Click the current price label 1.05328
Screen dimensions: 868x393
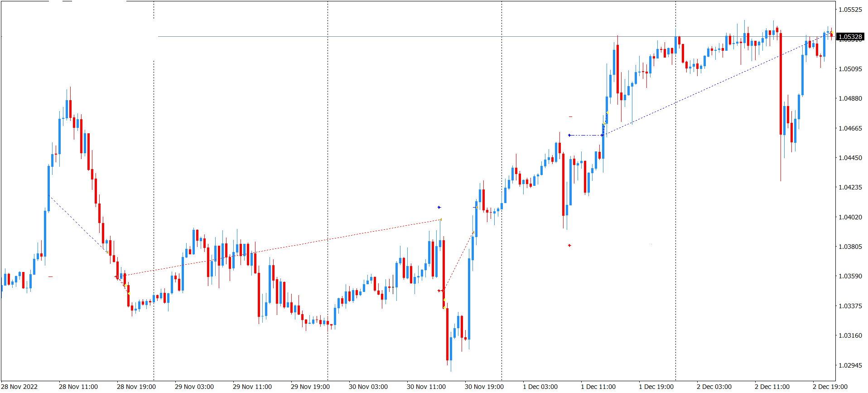pos(850,37)
